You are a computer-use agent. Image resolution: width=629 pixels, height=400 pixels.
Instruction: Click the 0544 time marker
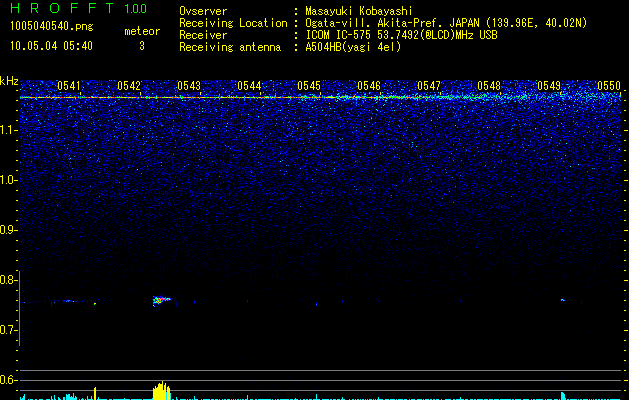point(249,86)
